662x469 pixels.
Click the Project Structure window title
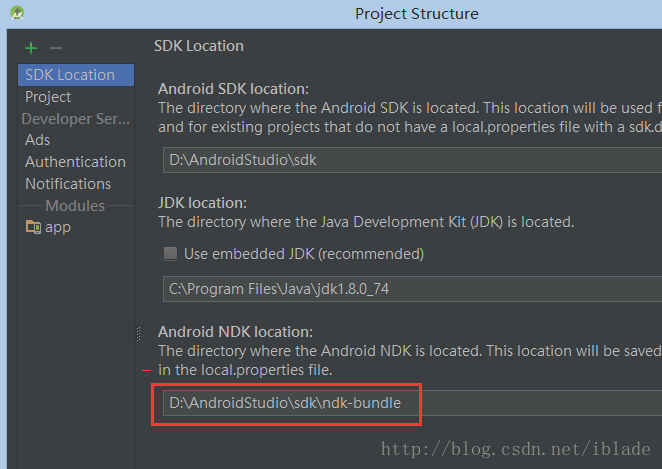click(x=417, y=14)
